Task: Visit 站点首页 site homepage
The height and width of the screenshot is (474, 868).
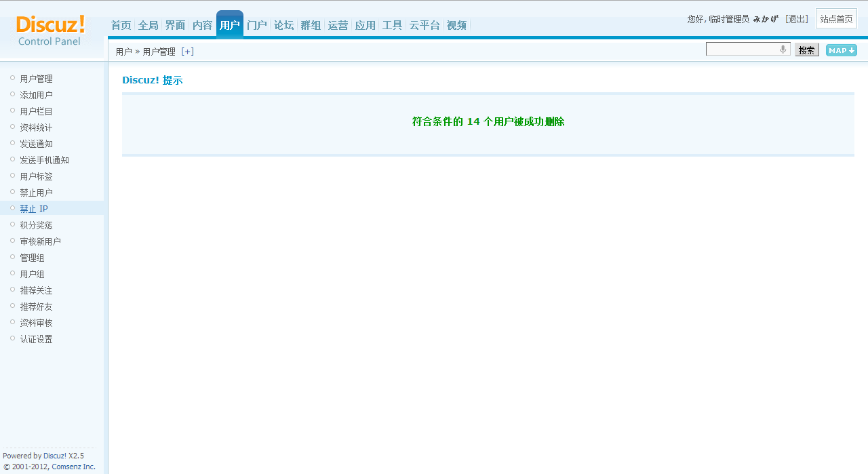Action: [837, 19]
